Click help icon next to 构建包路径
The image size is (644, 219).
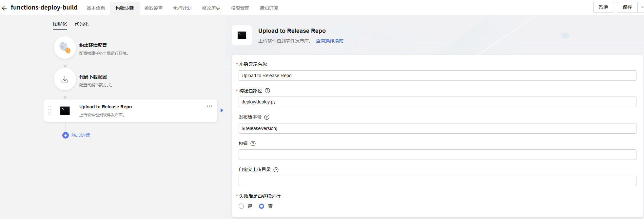267,91
